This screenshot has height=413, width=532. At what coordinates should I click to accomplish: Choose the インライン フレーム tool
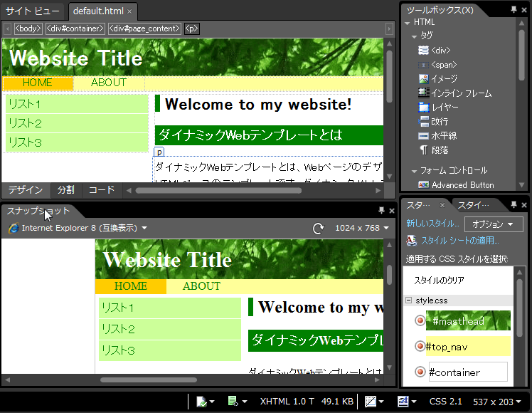454,93
